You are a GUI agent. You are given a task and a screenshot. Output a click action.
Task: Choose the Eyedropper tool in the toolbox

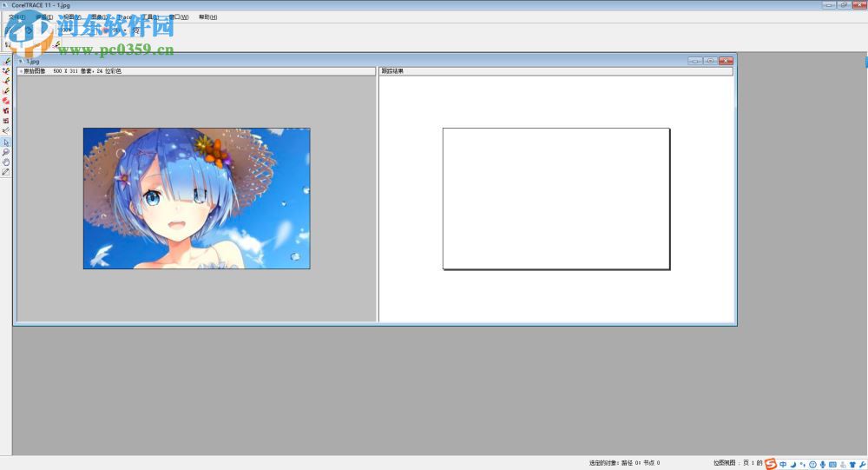point(6,172)
